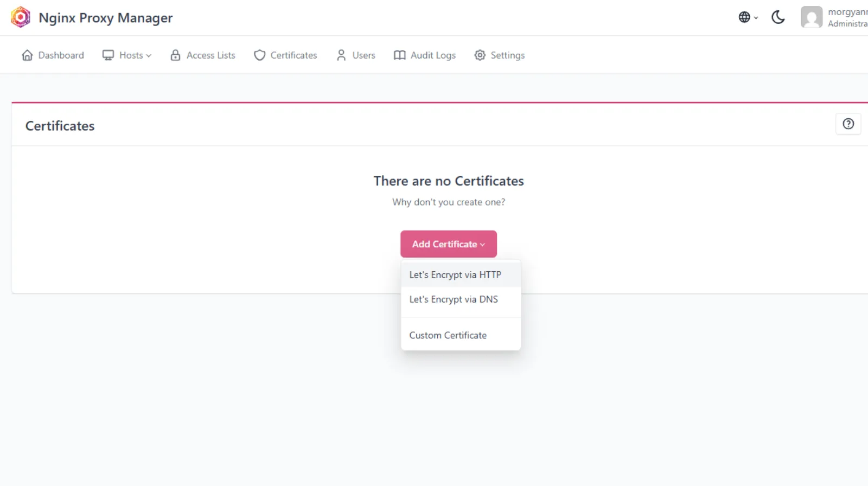Click the Settings gear icon
The image size is (868, 486).
click(480, 55)
